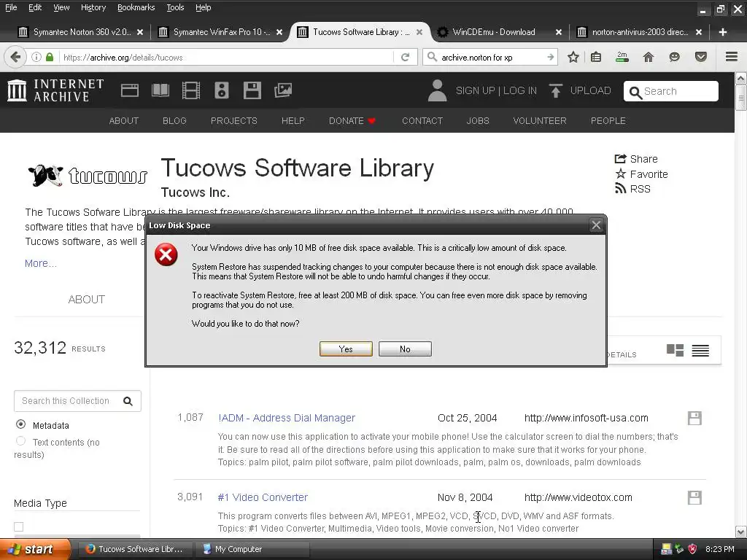
Task: Open the downloads indicator showing 2m
Action: pos(622,57)
